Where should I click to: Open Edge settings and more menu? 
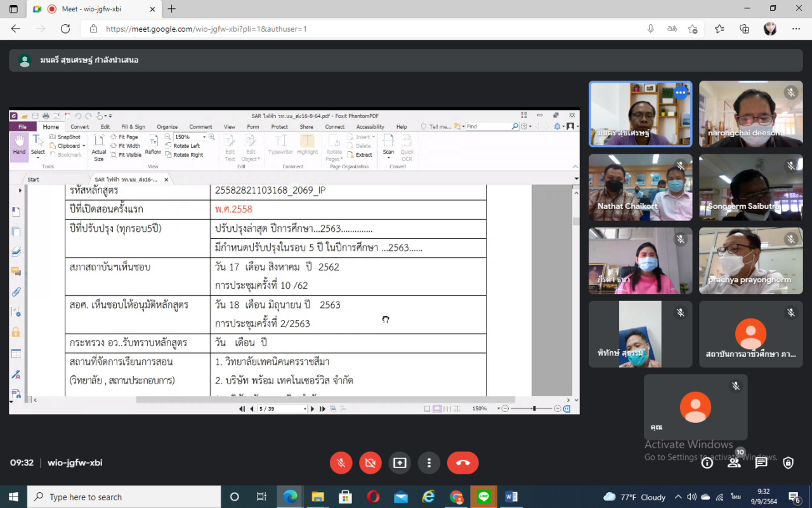click(796, 29)
